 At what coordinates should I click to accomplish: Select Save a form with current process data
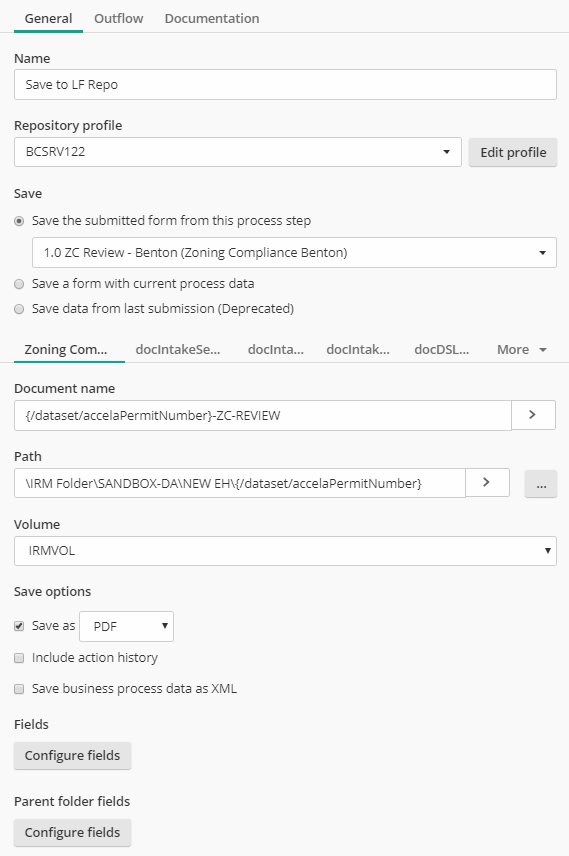pos(19,284)
